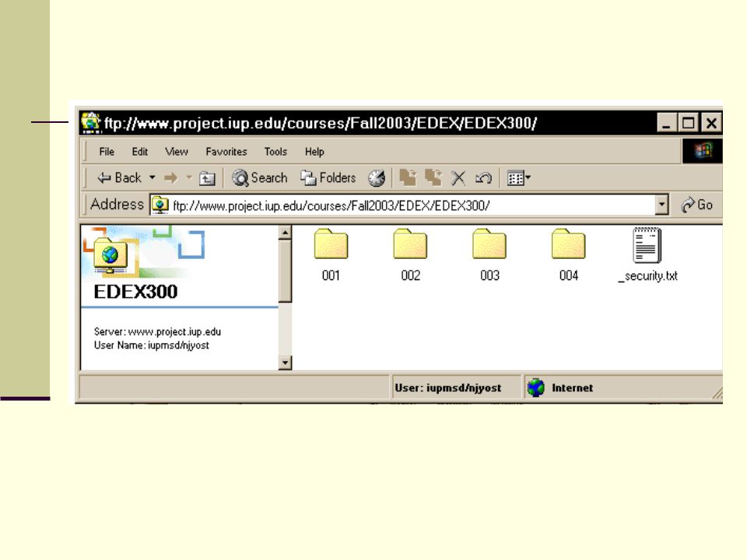Image resolution: width=747 pixels, height=560 pixels.
Task: Go up one folder level
Action: [x=207, y=179]
